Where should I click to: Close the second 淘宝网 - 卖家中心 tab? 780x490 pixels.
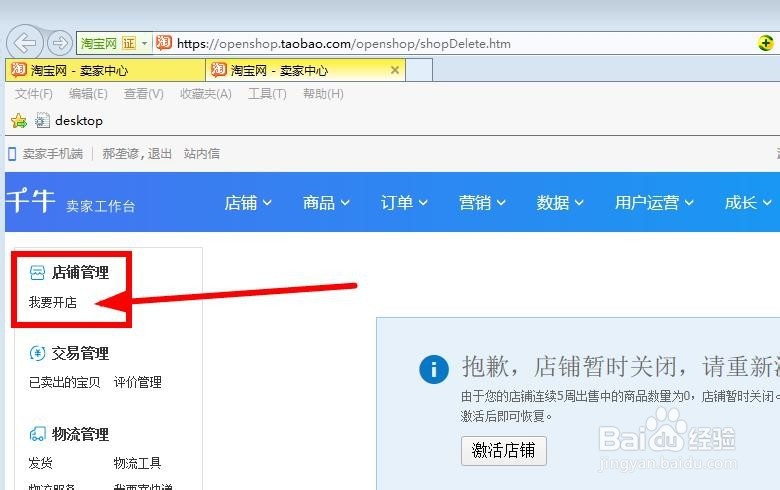(395, 70)
